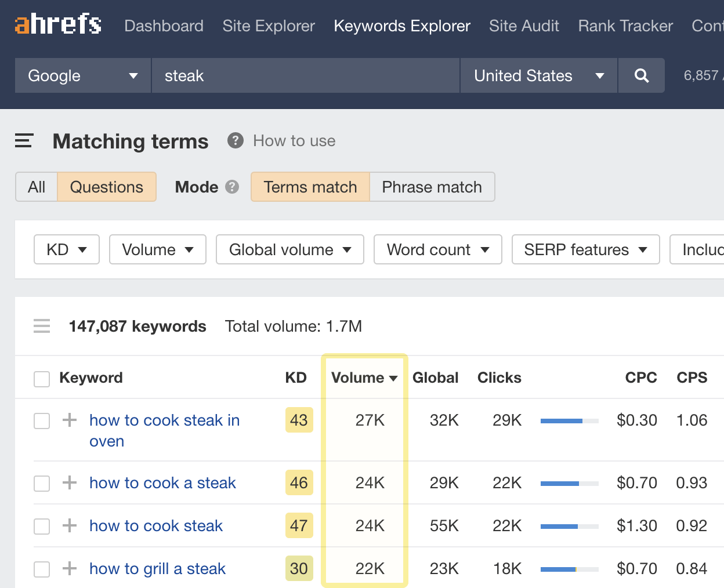The height and width of the screenshot is (588, 724).
Task: Click plus icon beside 'how to grill a steak'
Action: tap(70, 568)
